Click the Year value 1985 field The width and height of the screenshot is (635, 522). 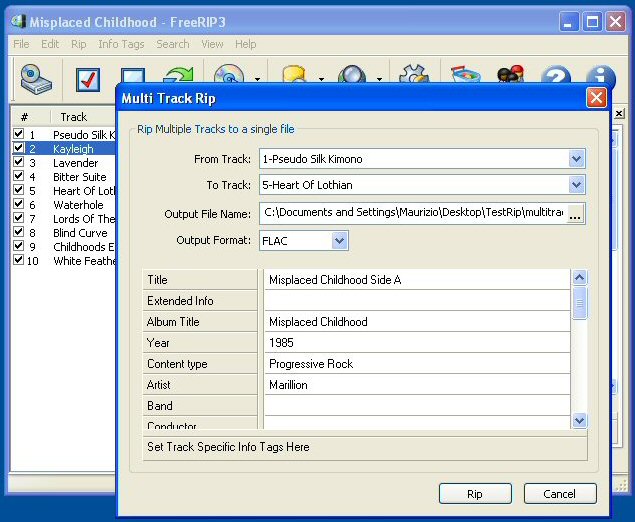pyautogui.click(x=417, y=343)
